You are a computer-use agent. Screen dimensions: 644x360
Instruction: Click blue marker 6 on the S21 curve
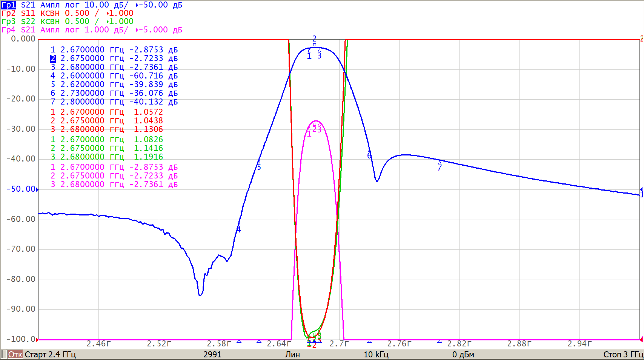point(369,154)
